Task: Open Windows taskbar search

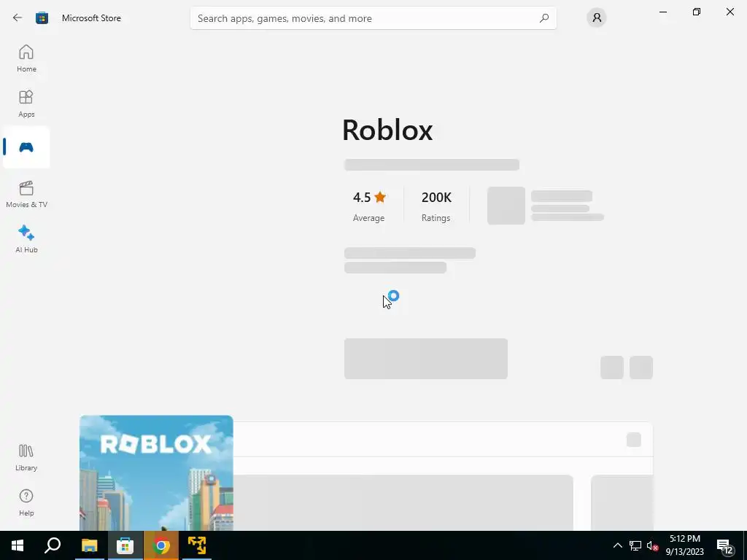Action: [53, 545]
